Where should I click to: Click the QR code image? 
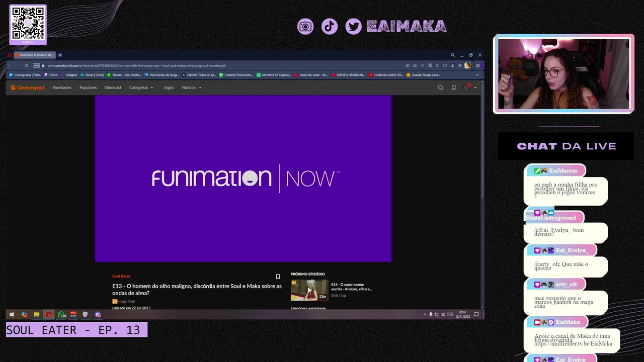28,24
